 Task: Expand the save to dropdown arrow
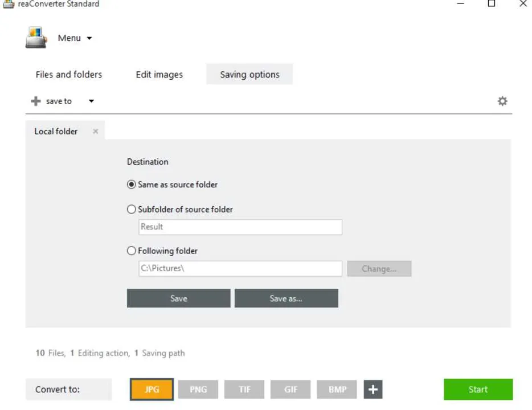click(x=91, y=101)
